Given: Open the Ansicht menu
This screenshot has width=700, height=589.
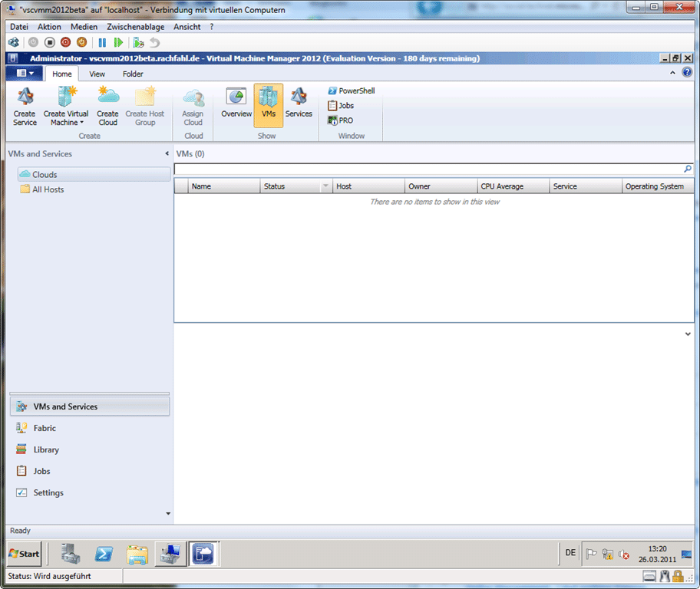Looking at the screenshot, I should (187, 27).
